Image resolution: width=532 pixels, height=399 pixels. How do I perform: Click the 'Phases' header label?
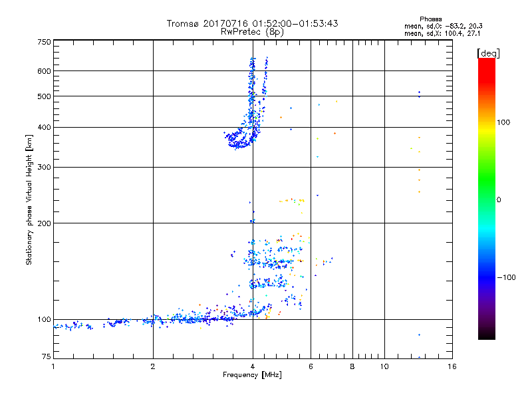coord(430,19)
